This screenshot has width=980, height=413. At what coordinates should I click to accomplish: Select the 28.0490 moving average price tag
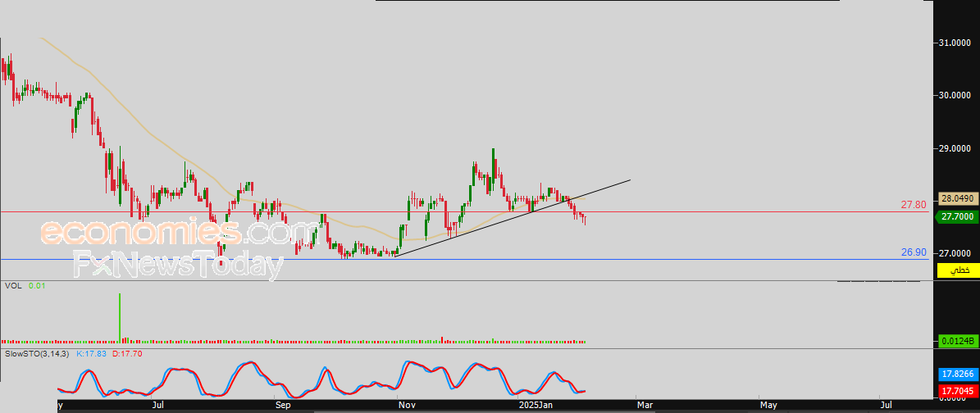[958, 198]
